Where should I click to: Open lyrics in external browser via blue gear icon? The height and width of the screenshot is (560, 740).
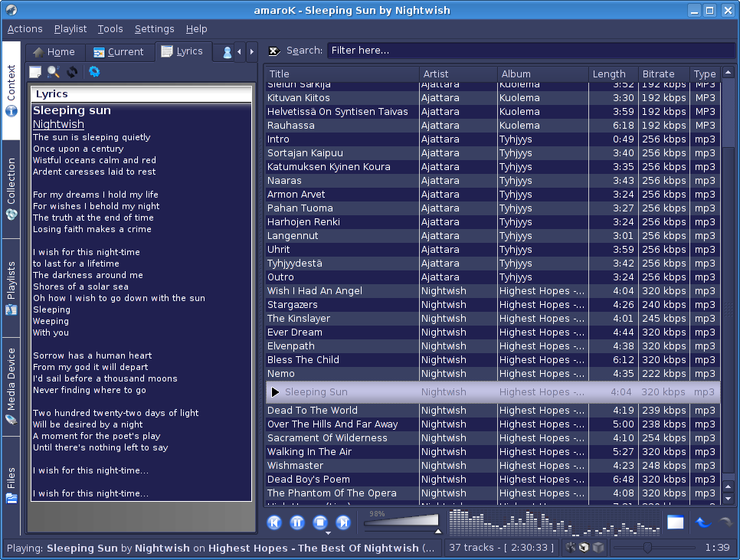point(94,72)
